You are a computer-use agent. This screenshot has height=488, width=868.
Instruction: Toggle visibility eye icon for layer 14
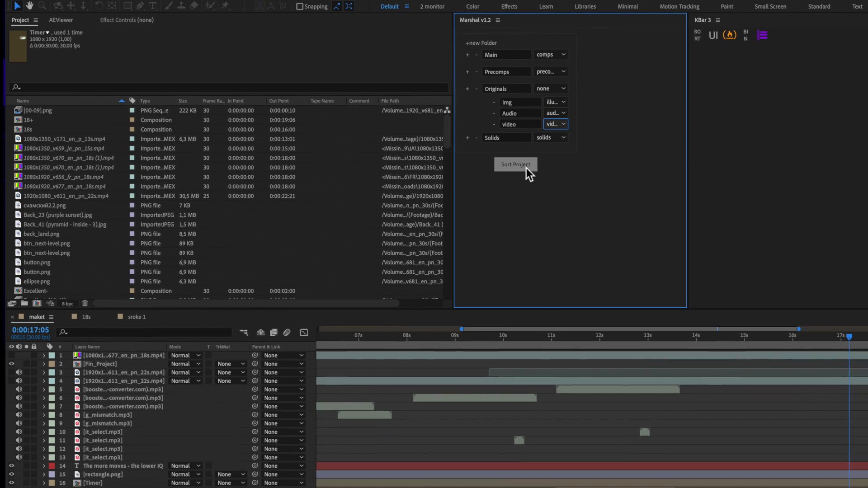pos(11,465)
